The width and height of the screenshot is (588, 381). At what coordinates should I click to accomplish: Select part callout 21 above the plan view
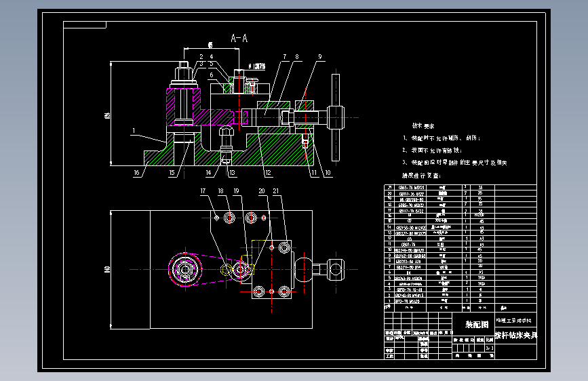(275, 191)
